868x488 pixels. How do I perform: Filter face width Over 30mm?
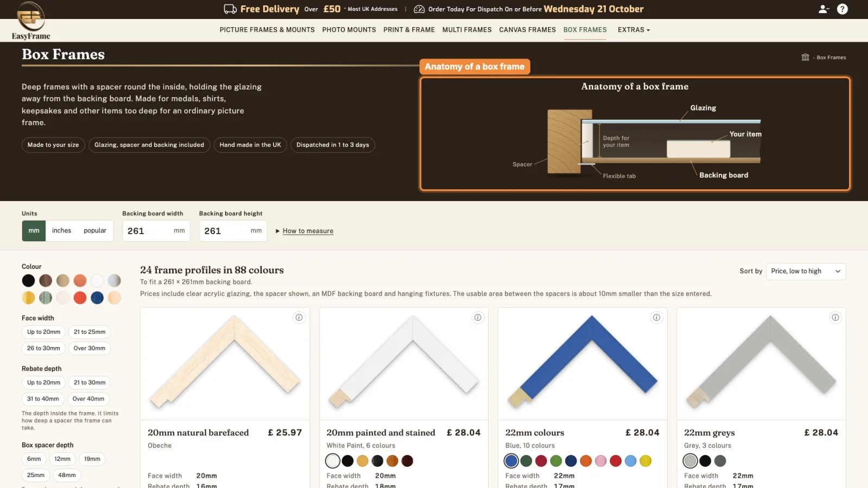click(x=90, y=348)
